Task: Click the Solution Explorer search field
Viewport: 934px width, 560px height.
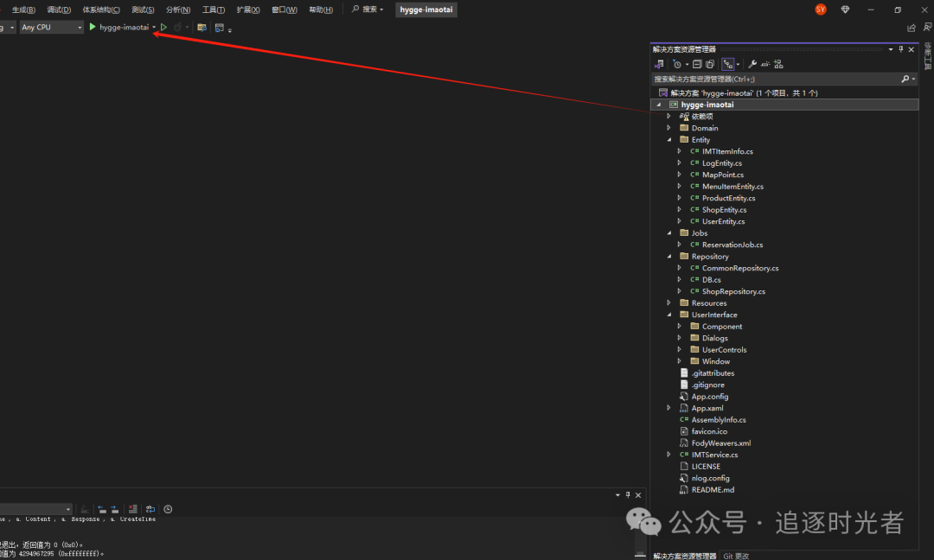Action: click(x=774, y=79)
